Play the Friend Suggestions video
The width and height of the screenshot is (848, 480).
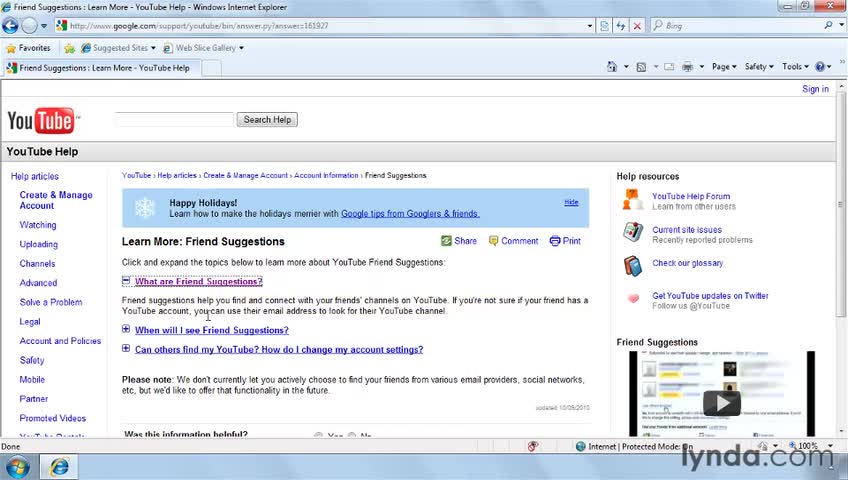721,403
